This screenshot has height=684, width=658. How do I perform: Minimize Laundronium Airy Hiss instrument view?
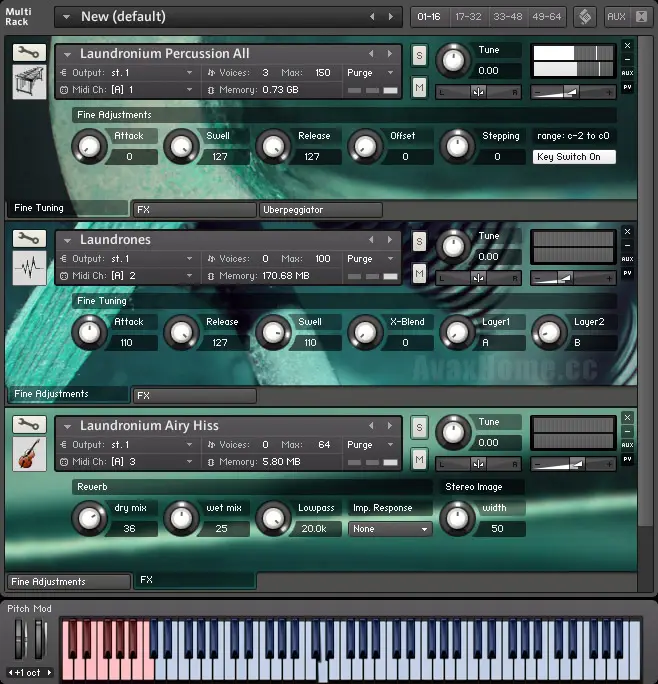click(627, 431)
